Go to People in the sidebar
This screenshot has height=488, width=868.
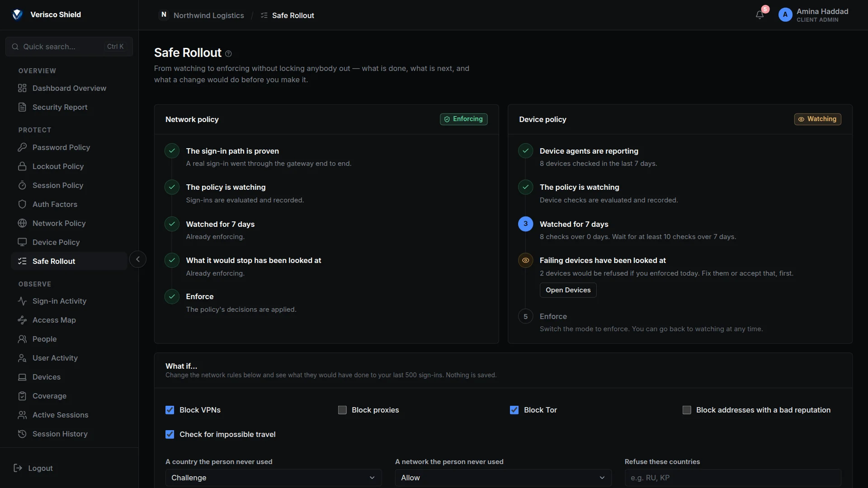coord(69,339)
